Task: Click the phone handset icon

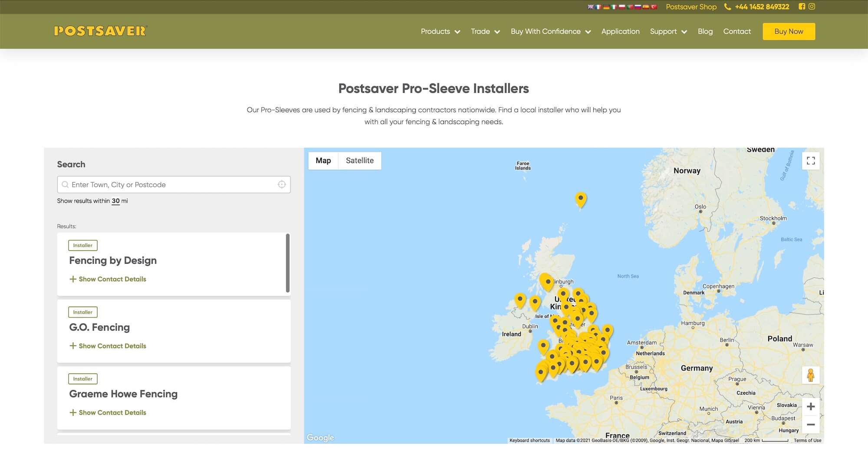Action: [727, 7]
